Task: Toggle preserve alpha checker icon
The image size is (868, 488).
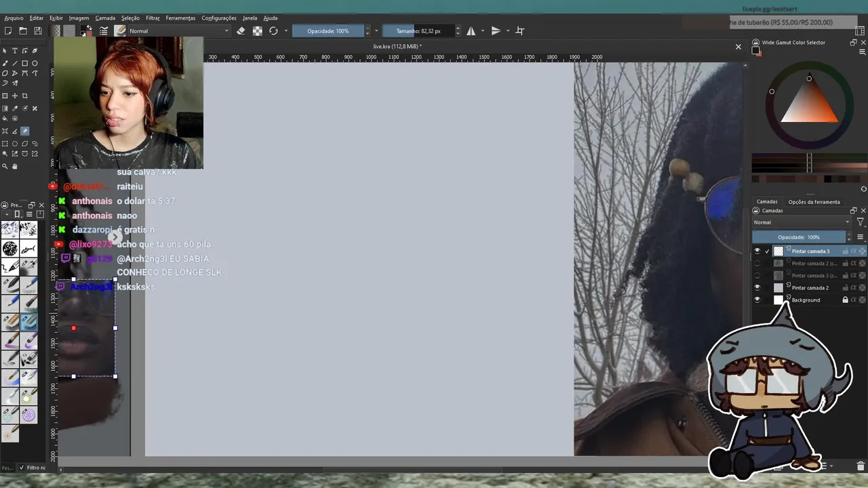Action: coord(258,30)
